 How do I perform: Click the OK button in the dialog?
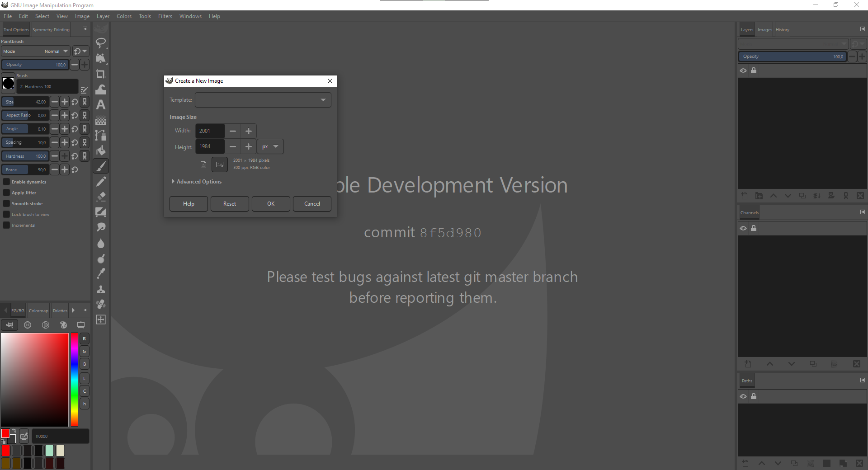[271, 204]
